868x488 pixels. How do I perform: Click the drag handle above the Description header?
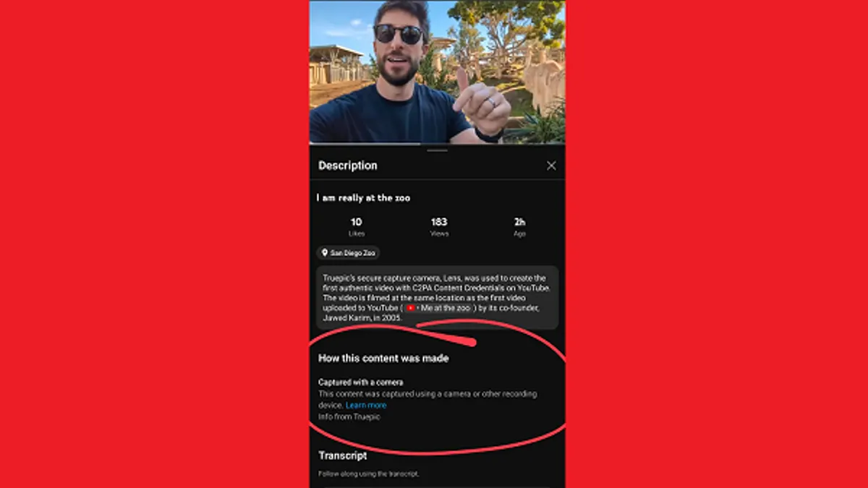click(438, 150)
